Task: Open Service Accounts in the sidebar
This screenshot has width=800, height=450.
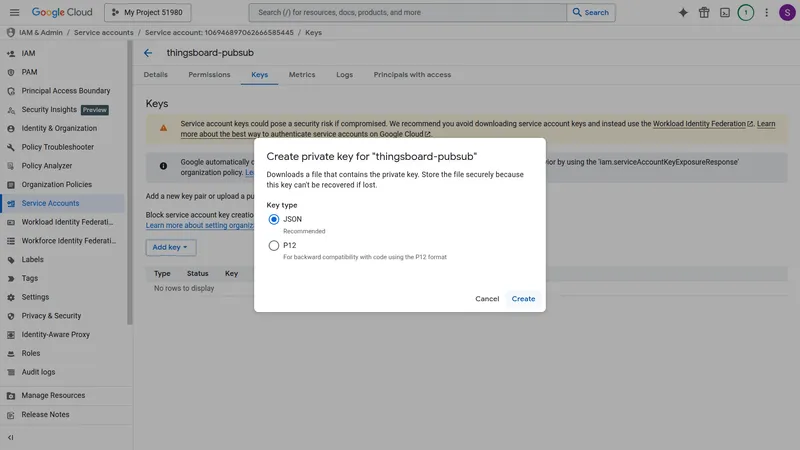Action: 62,203
